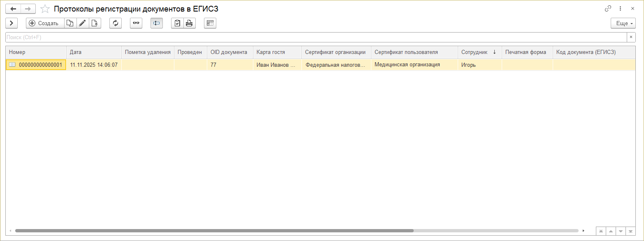Refresh the list with circular arrows

pos(116,23)
